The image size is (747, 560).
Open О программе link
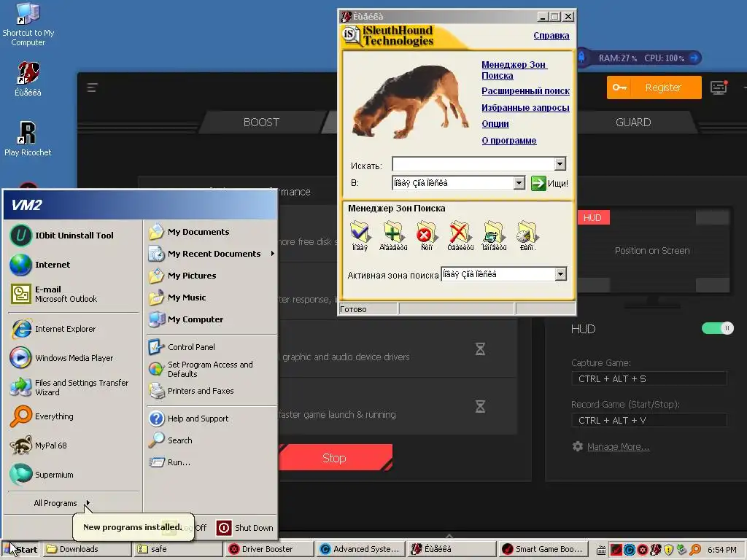click(x=508, y=141)
